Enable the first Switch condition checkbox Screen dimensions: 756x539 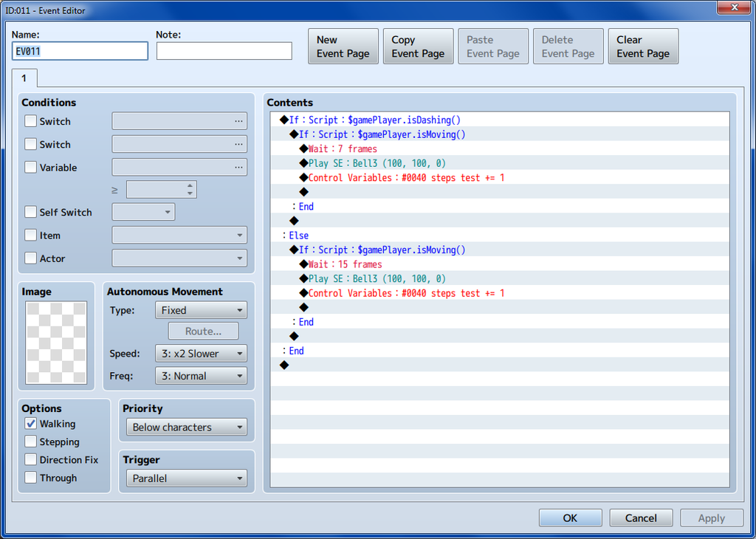pyautogui.click(x=30, y=121)
